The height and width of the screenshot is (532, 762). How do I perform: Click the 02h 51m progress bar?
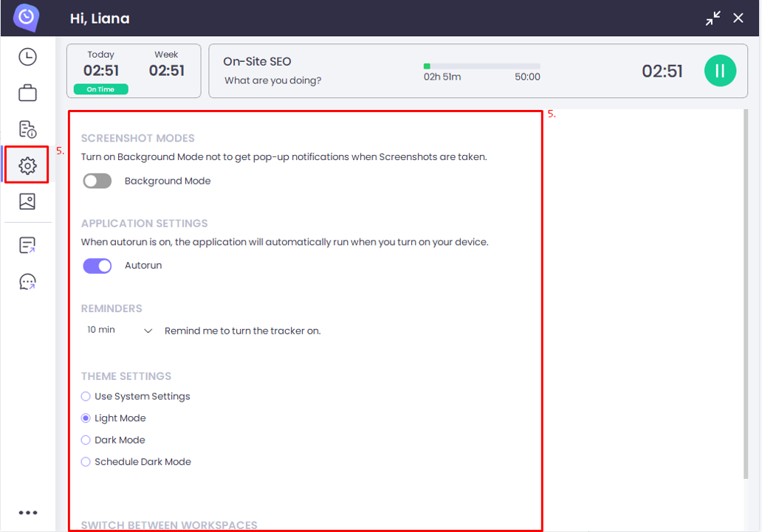point(481,66)
